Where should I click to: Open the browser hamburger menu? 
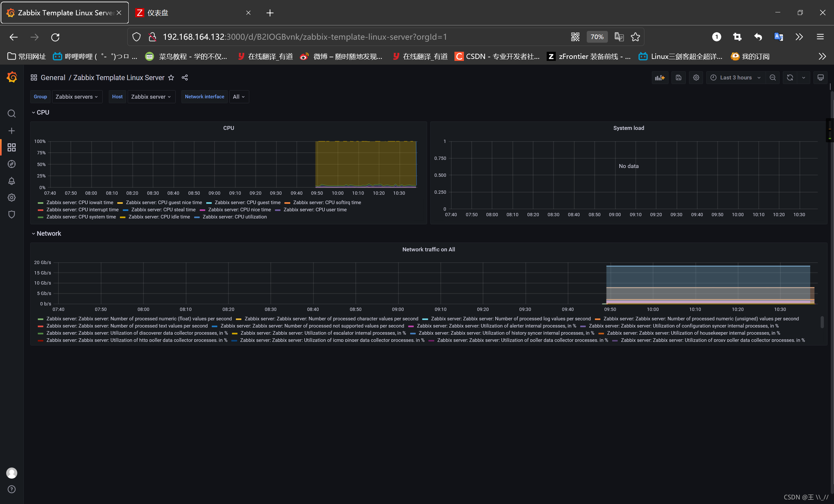click(x=820, y=37)
